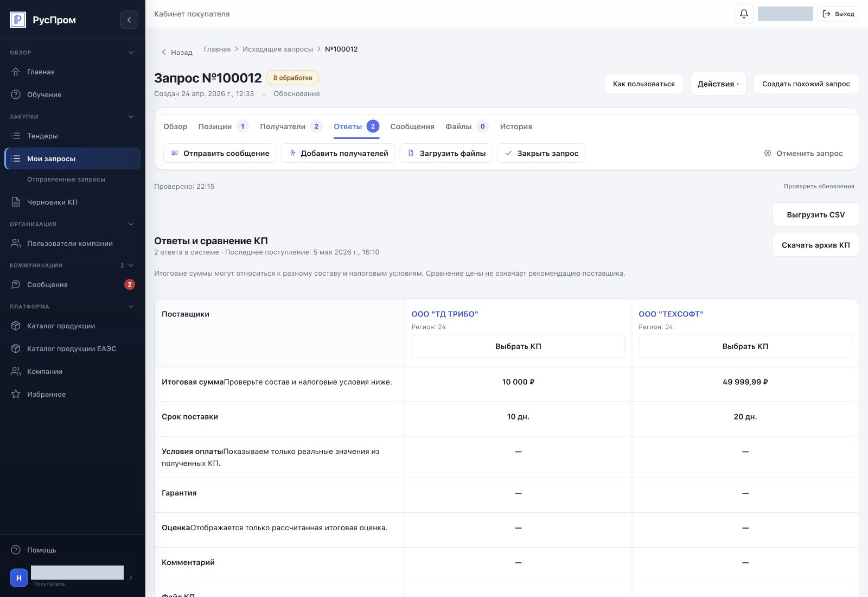The height and width of the screenshot is (597, 868).
Task: Choose Выбрать КП for ООО "ТЕХСОФТ"
Action: click(745, 346)
